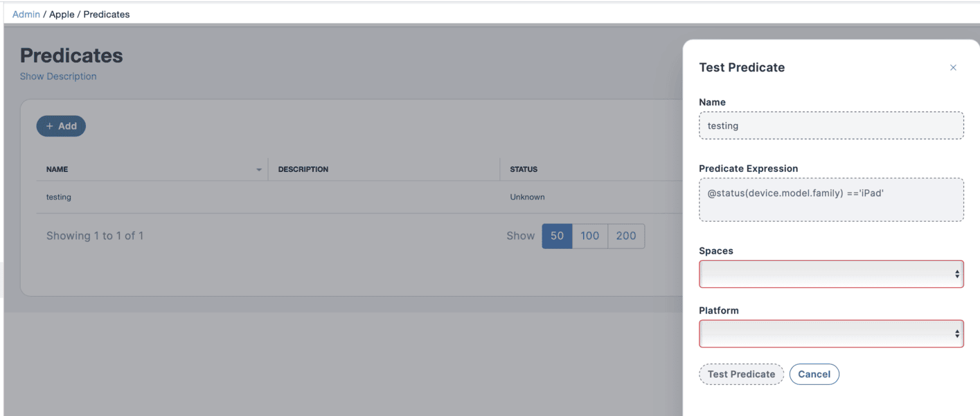Click the STATUS column header

(524, 169)
